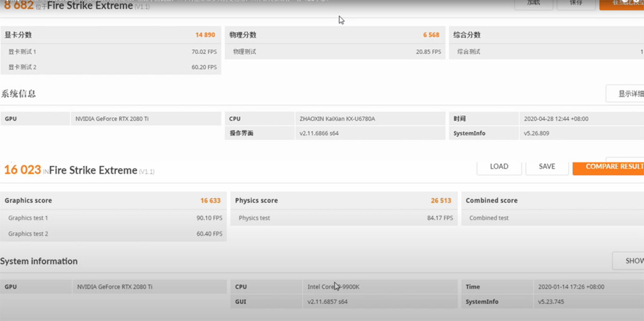This screenshot has width=644, height=321.
Task: Select the 2020-04-28 12:44 +08:00 timestamp
Action: pyautogui.click(x=556, y=119)
